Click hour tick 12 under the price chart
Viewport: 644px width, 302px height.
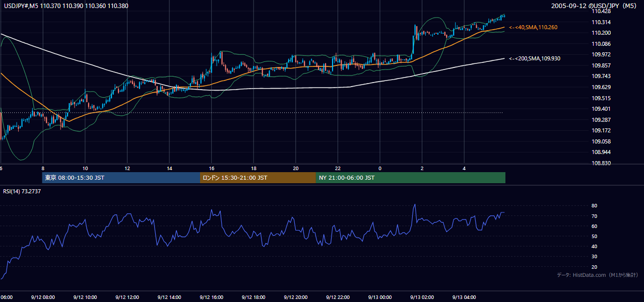pyautogui.click(x=127, y=168)
